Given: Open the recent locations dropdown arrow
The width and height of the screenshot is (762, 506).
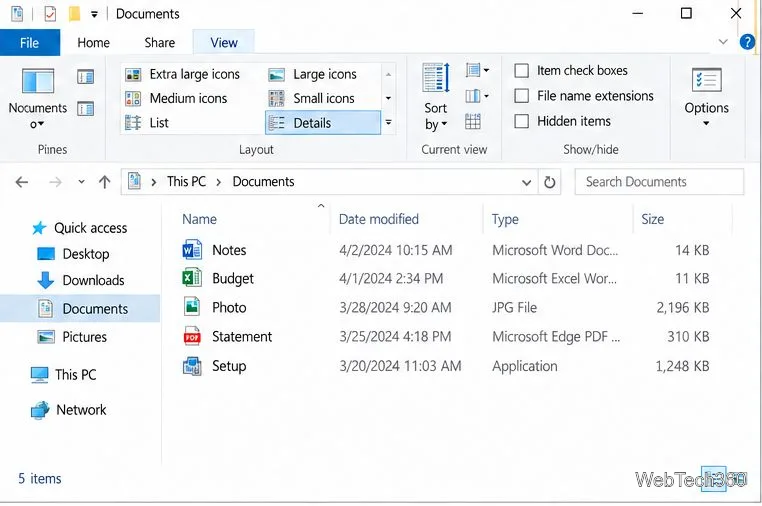Looking at the screenshot, I should pyautogui.click(x=81, y=182).
